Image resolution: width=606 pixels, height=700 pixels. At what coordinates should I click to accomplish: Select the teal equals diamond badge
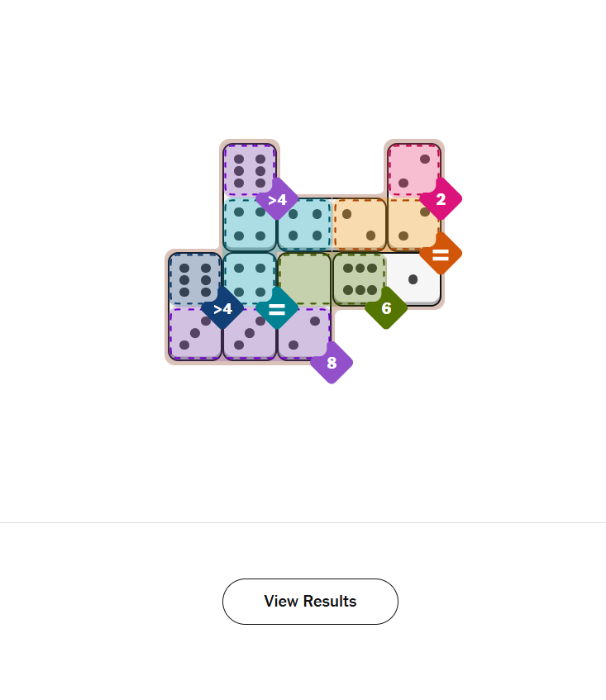click(277, 309)
